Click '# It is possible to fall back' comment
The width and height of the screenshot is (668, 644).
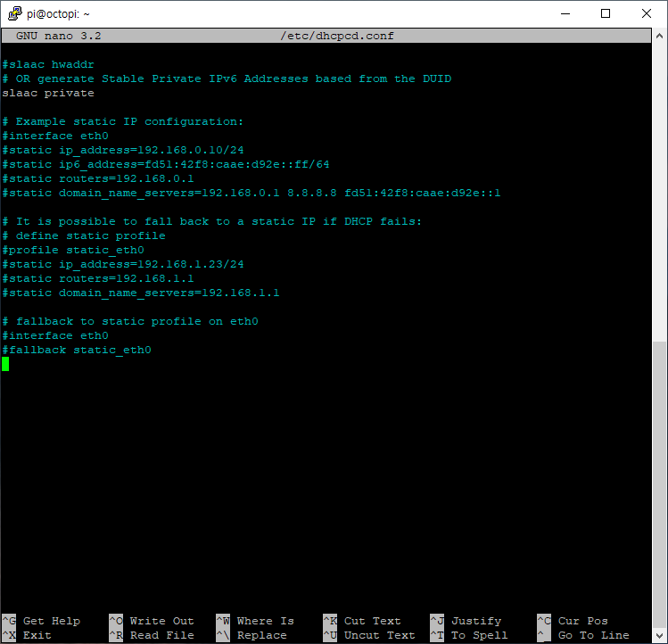click(211, 221)
